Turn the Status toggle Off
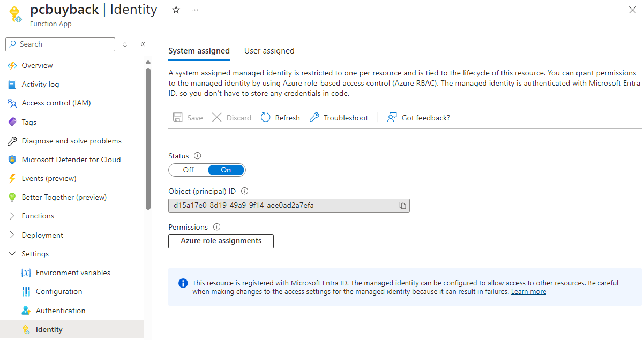 tap(188, 170)
